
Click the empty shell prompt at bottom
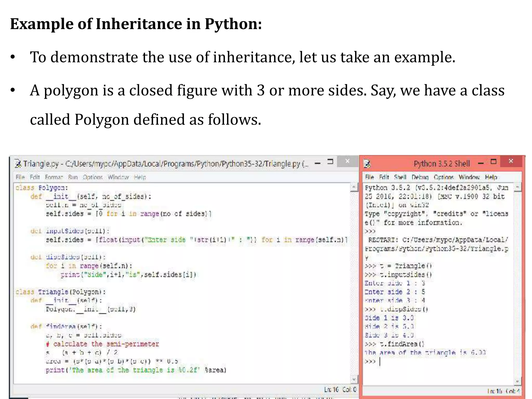point(373,361)
